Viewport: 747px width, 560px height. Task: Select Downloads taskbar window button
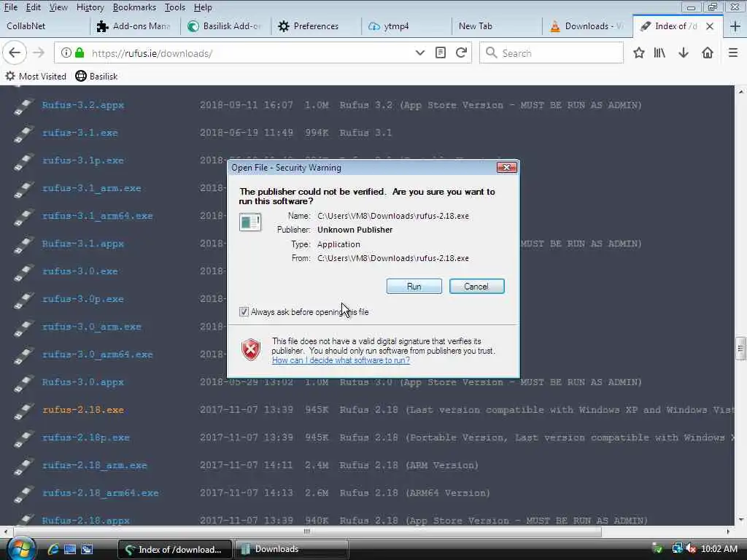click(x=291, y=549)
